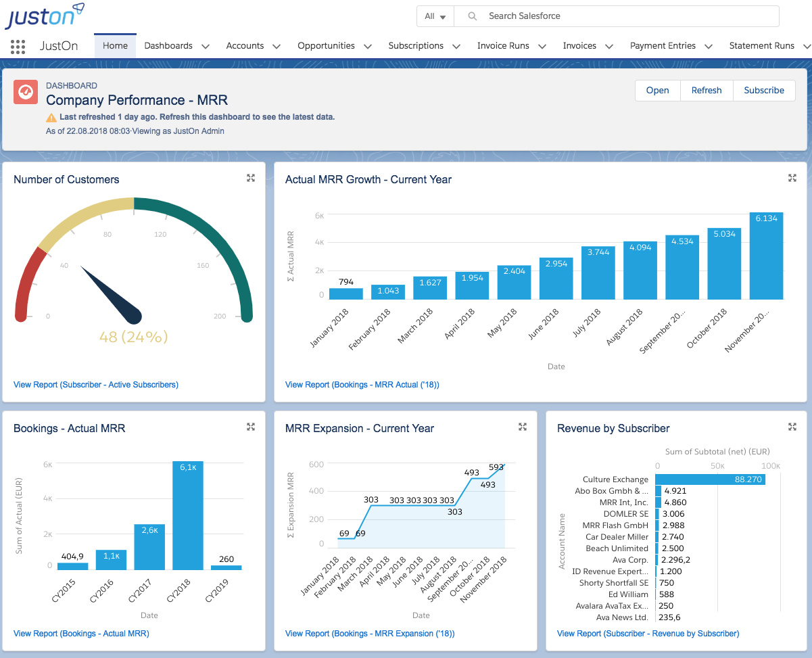Click the CY2015 bar labeled 404,9

72,566
